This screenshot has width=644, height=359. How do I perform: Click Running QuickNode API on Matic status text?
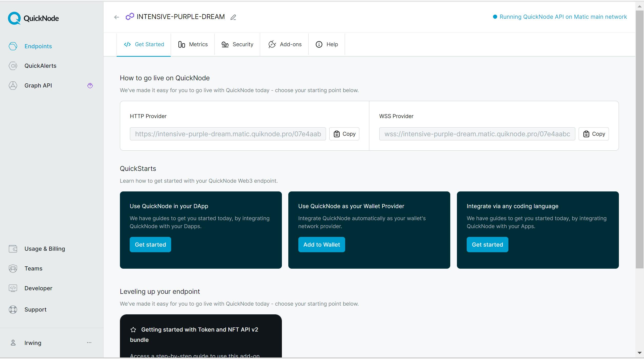[563, 17]
